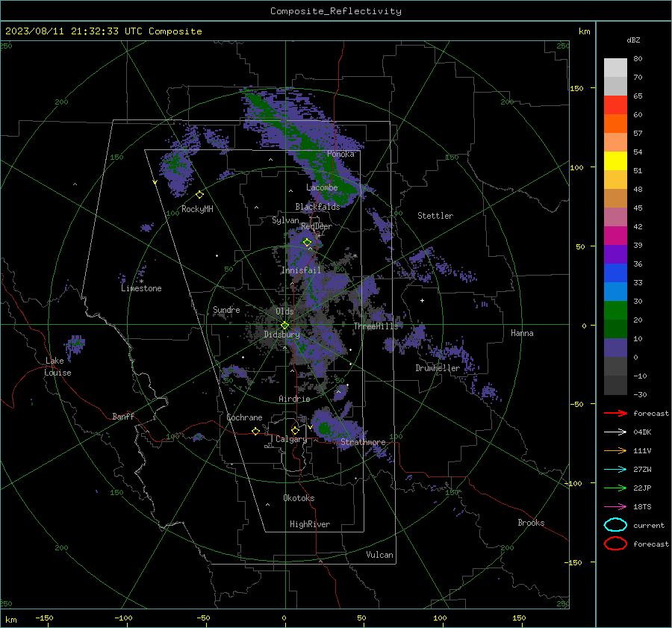
Task: Select the Stettler town label
Action: coord(435,216)
